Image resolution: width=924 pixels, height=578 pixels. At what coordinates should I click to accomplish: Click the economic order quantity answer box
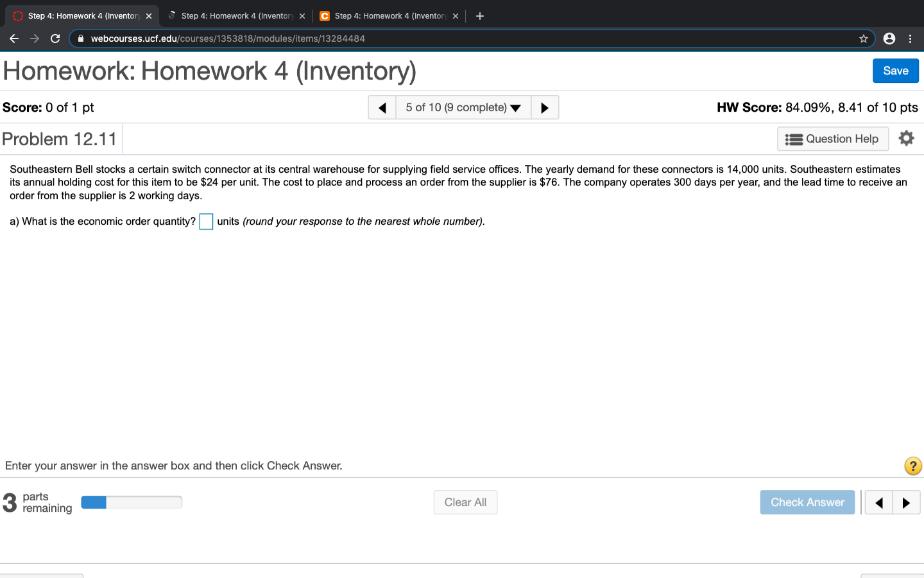pyautogui.click(x=207, y=222)
